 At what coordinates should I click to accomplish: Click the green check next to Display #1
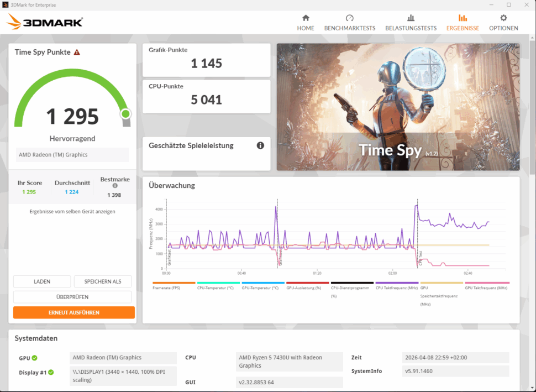[51, 372]
